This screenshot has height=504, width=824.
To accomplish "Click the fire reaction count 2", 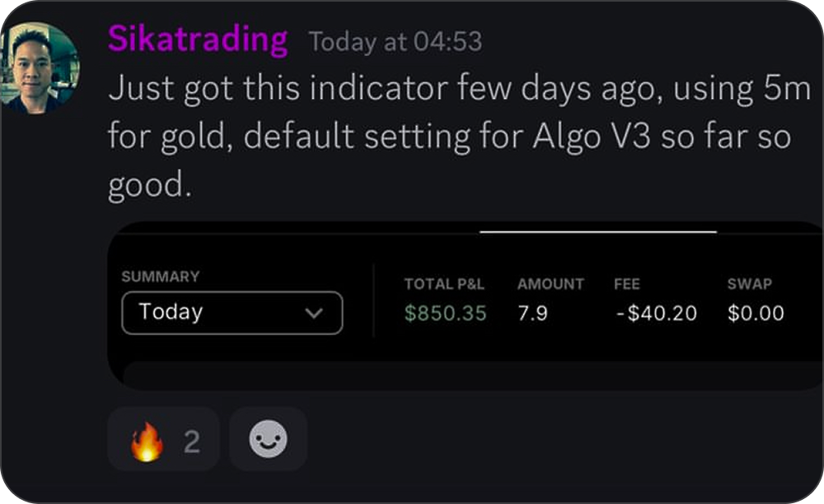I will 192,441.
